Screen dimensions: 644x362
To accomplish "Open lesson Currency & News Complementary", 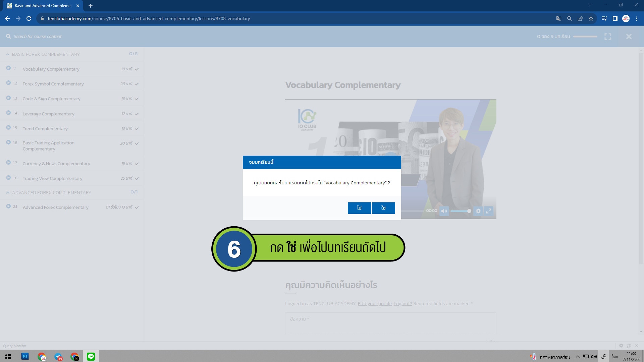I will (x=56, y=164).
